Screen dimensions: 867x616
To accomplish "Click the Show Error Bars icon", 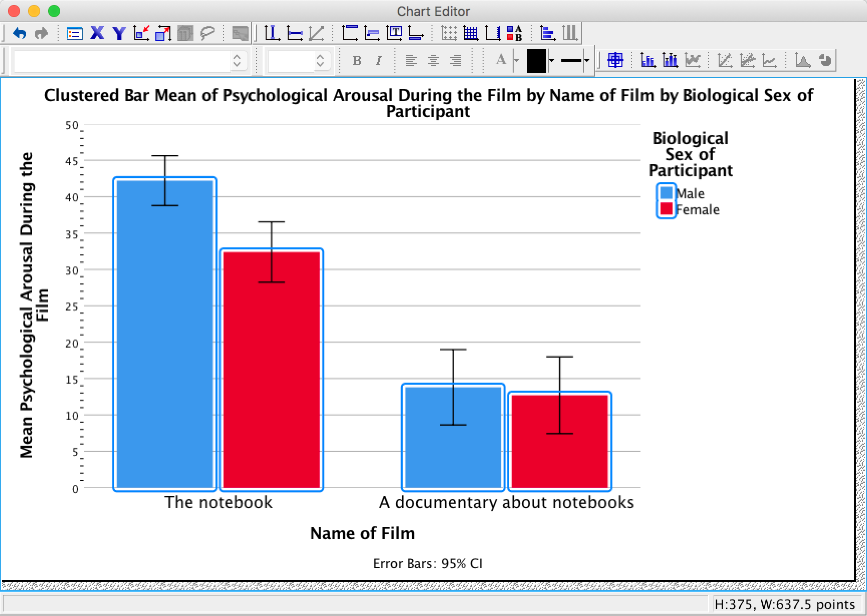I will point(670,61).
